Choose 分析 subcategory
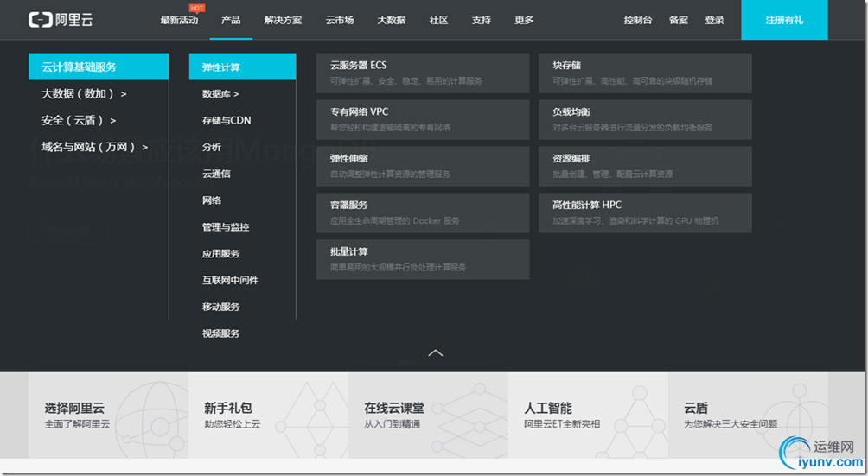 pos(212,147)
